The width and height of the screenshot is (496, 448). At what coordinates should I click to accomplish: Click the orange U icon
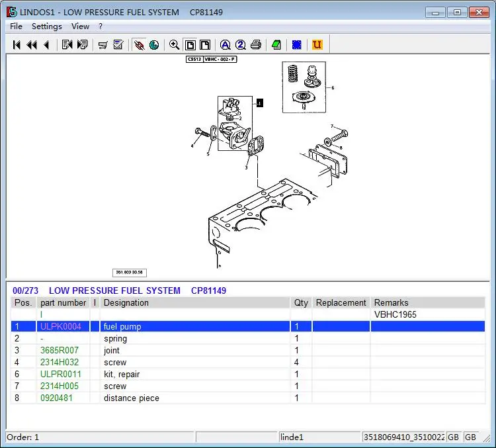(x=317, y=45)
